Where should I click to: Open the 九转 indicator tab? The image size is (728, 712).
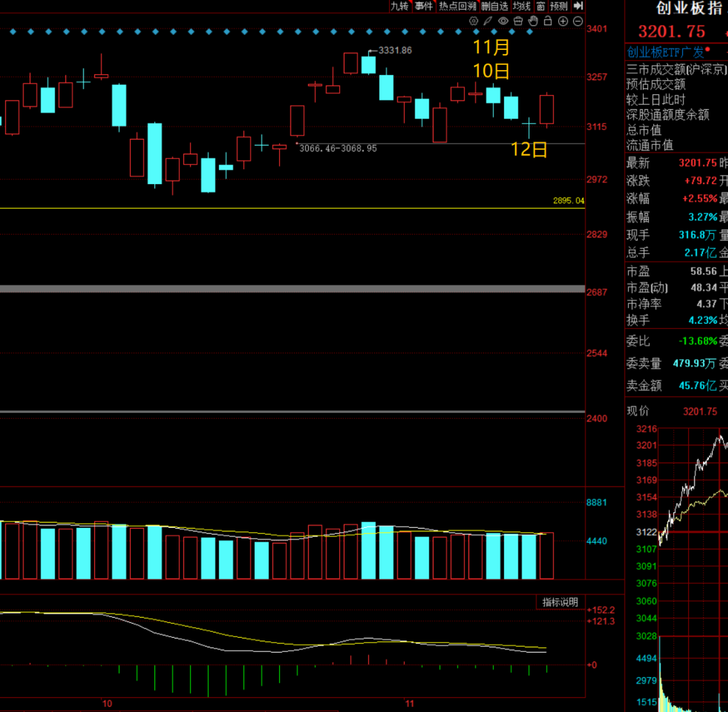pyautogui.click(x=399, y=6)
